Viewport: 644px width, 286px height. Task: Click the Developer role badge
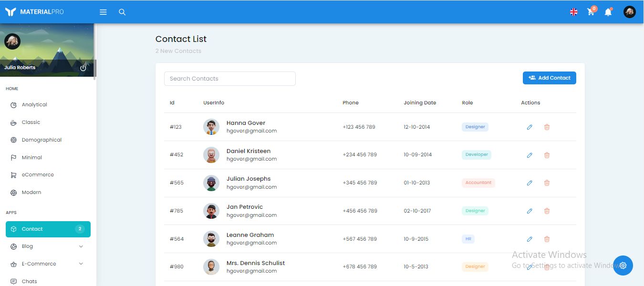pos(477,154)
